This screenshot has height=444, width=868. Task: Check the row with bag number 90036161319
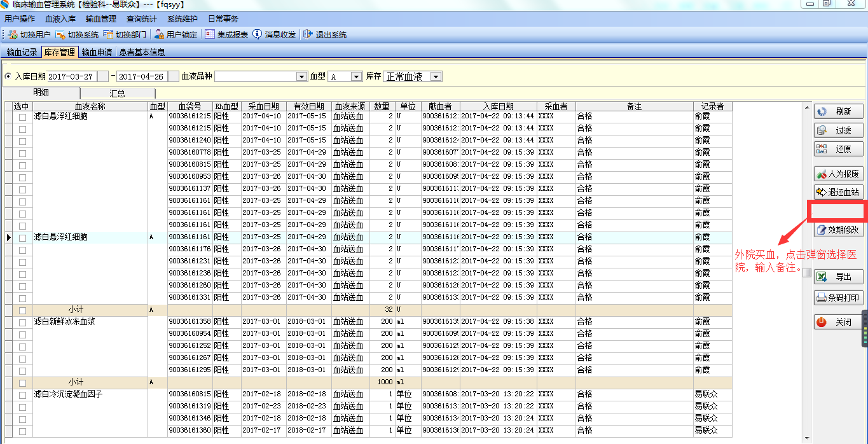(22, 407)
